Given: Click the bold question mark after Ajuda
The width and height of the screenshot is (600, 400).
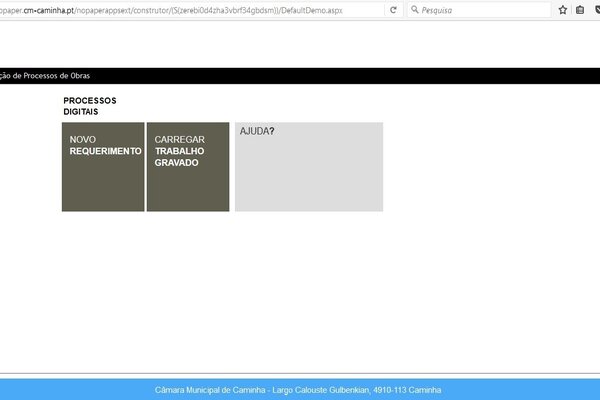Looking at the screenshot, I should pyautogui.click(x=272, y=131).
